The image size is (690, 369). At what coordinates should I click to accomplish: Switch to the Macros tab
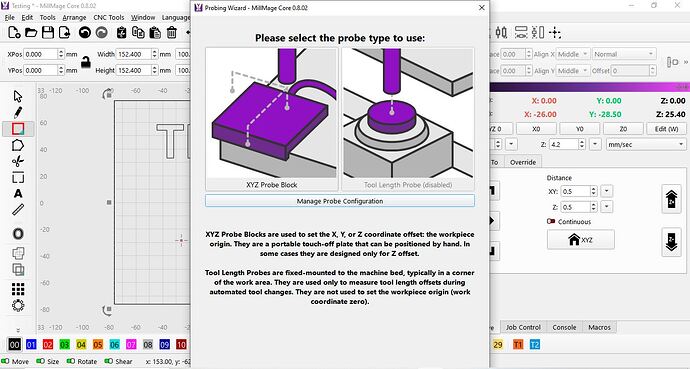tap(599, 327)
